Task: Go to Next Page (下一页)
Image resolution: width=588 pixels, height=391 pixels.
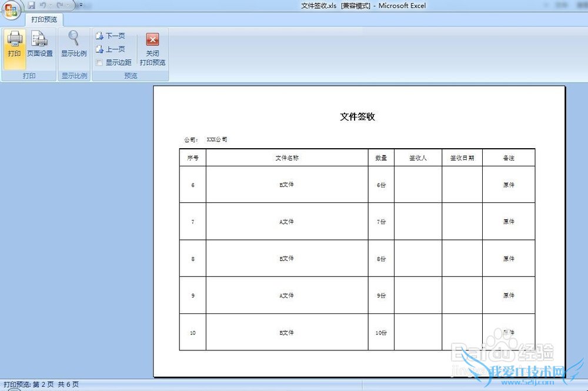Action: pos(111,36)
